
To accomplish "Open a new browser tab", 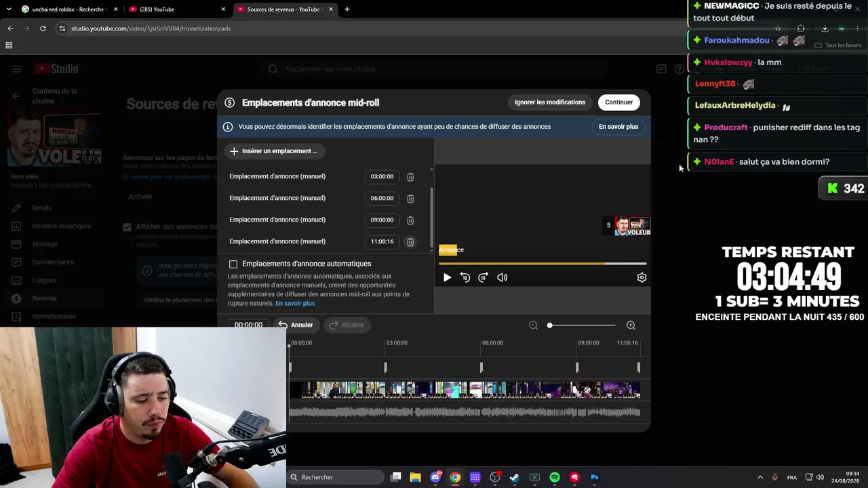I will point(347,9).
